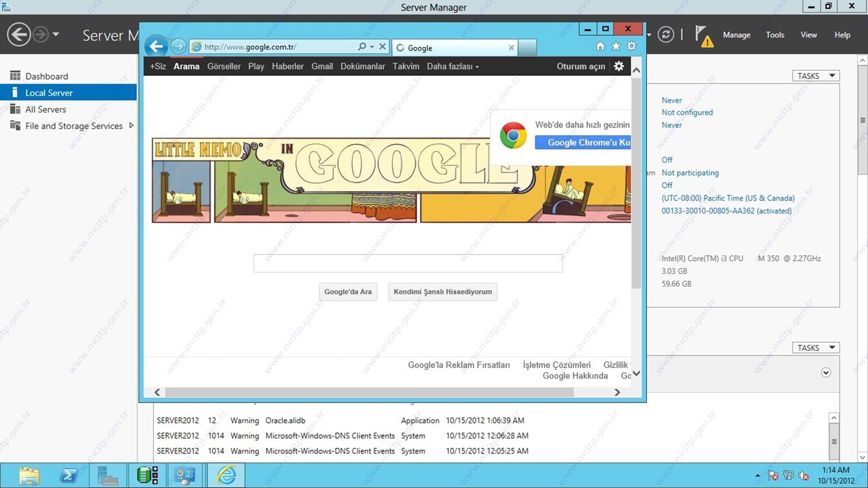The height and width of the screenshot is (488, 868).
Task: Click Action Center flag in tray
Action: pos(773,476)
